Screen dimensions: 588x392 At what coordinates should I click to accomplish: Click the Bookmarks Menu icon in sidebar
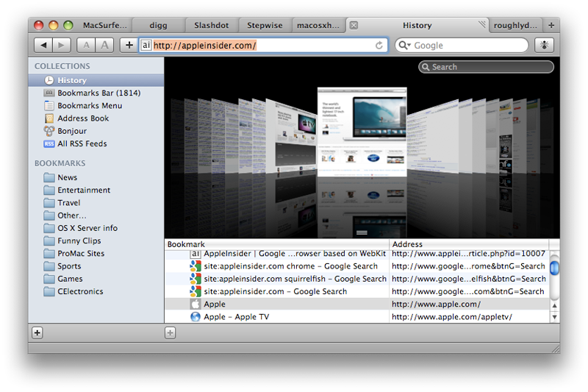click(49, 105)
